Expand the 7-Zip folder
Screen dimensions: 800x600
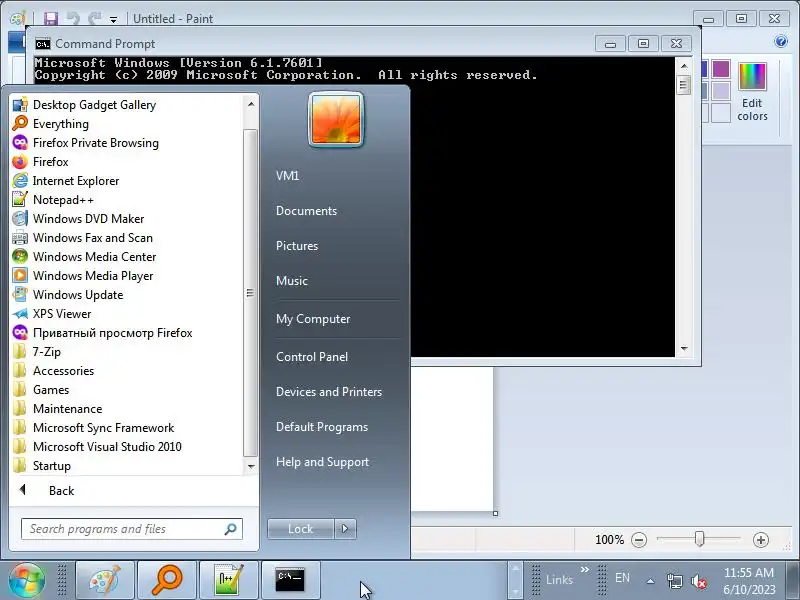[36, 352]
